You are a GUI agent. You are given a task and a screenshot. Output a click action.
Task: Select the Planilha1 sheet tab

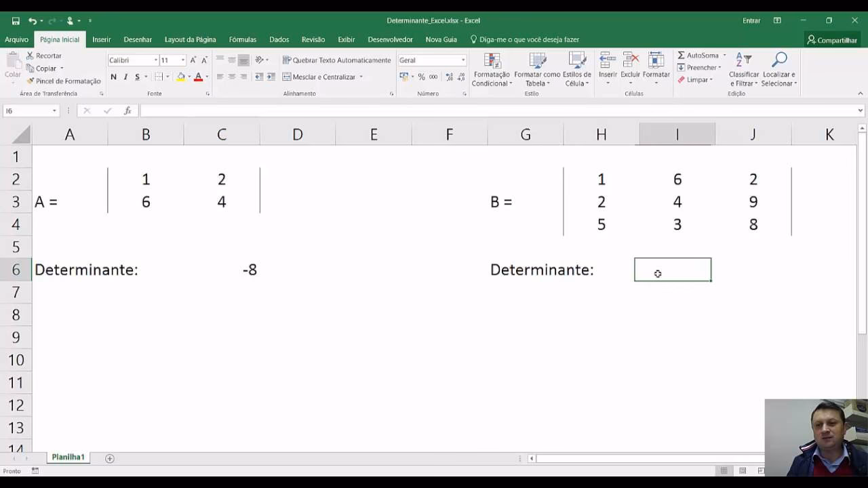(x=67, y=457)
